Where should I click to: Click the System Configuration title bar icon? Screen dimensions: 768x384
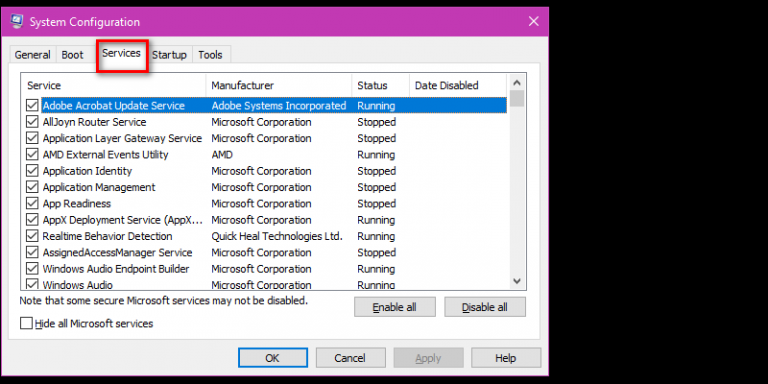pyautogui.click(x=17, y=21)
